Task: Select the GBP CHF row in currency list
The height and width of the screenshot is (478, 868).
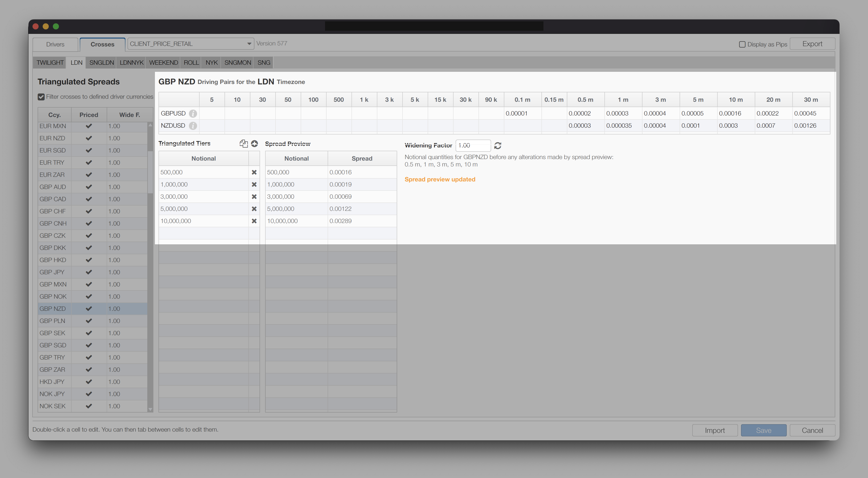Action: point(93,211)
